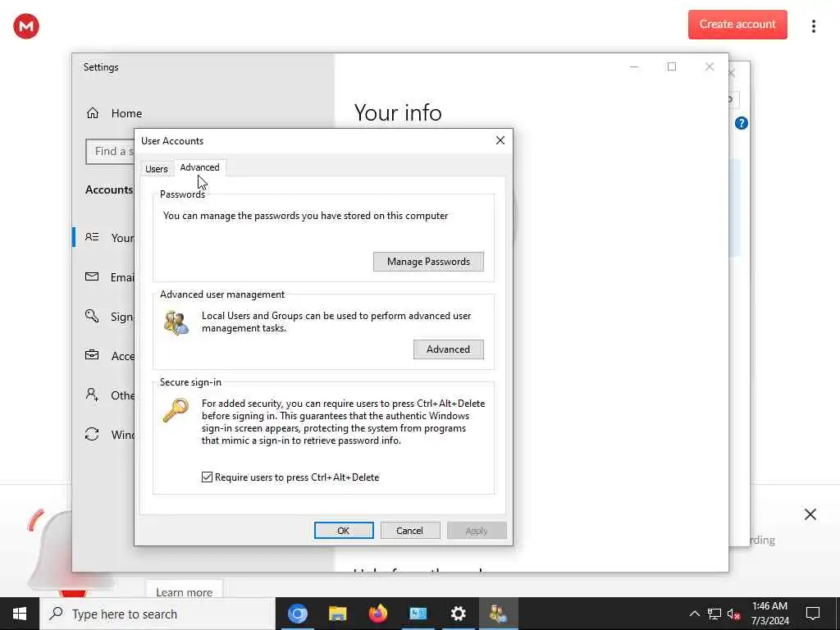Click the Email envelope icon in Settings
840x630 pixels.
[x=92, y=276]
